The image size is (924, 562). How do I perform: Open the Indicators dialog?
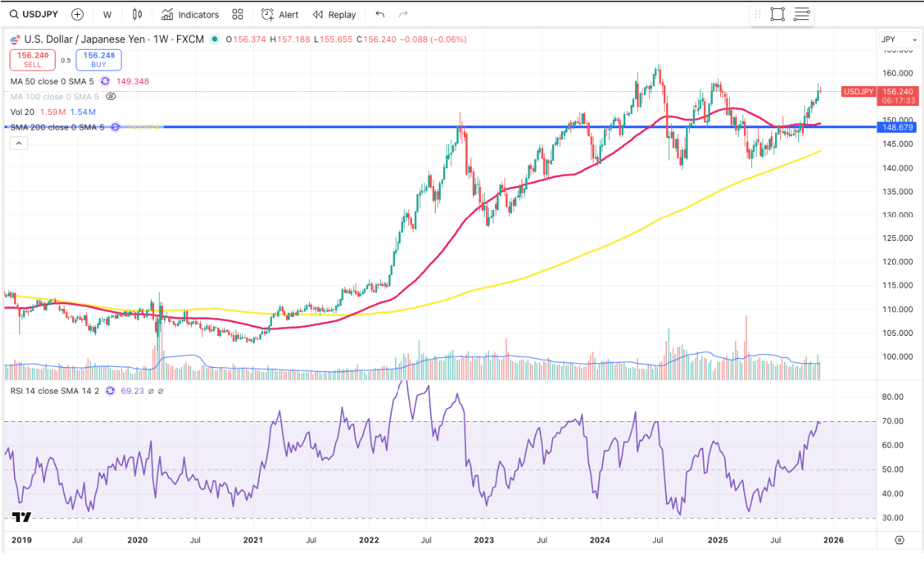[x=190, y=15]
